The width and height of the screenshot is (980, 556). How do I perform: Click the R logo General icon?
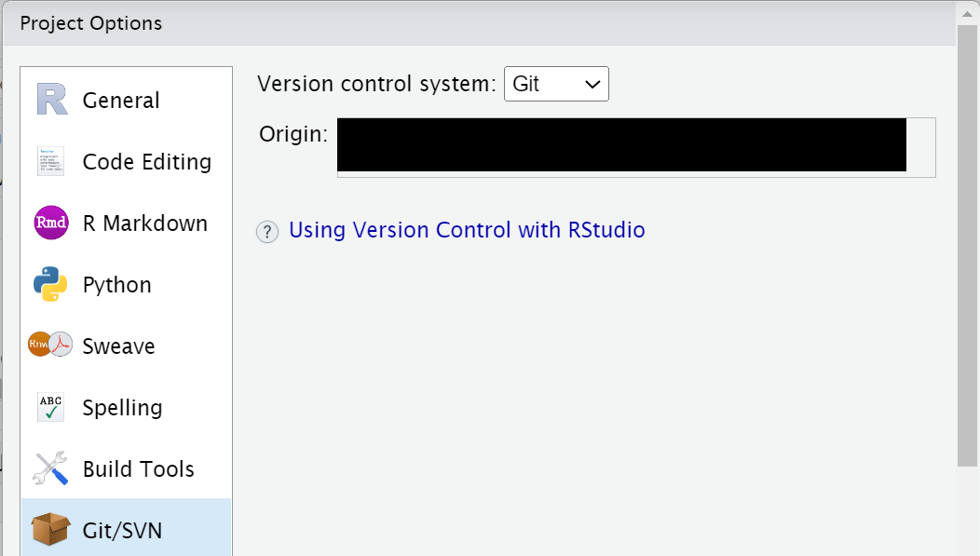tap(51, 100)
